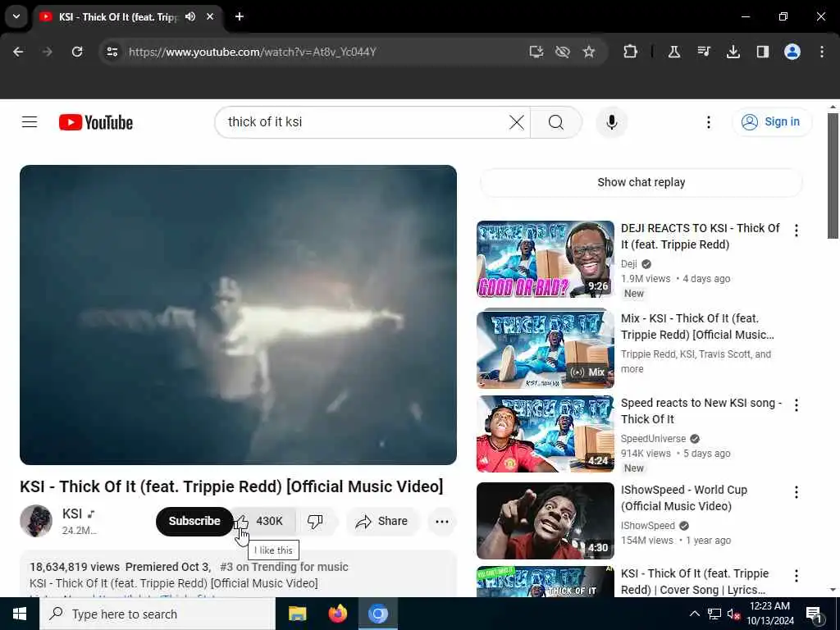Open KSI channel avatar
Viewport: 840px width, 630px height.
(36, 521)
